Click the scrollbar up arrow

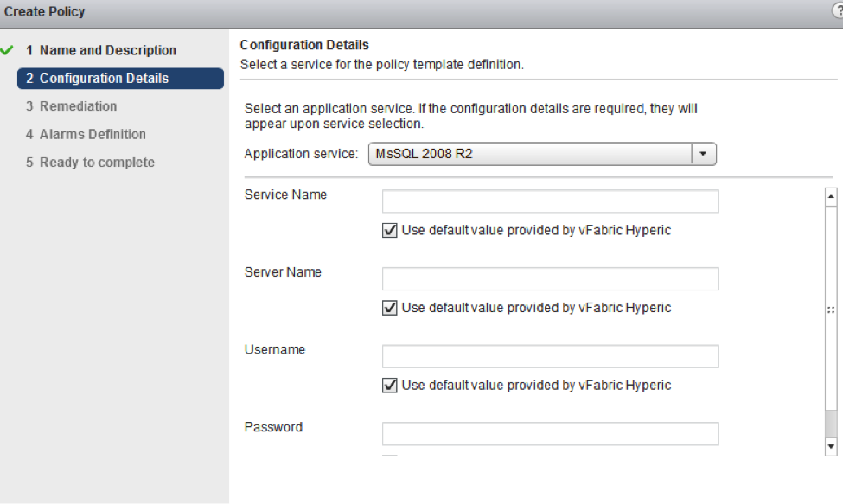(x=831, y=196)
